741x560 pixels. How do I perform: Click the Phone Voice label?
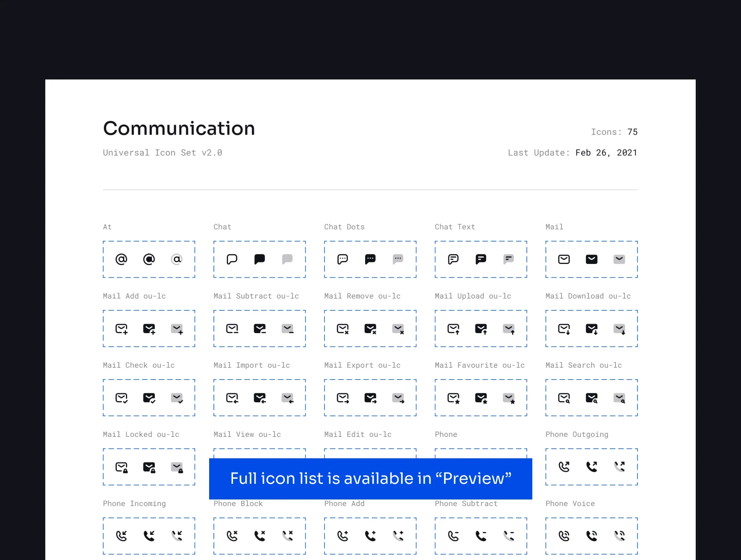(570, 504)
